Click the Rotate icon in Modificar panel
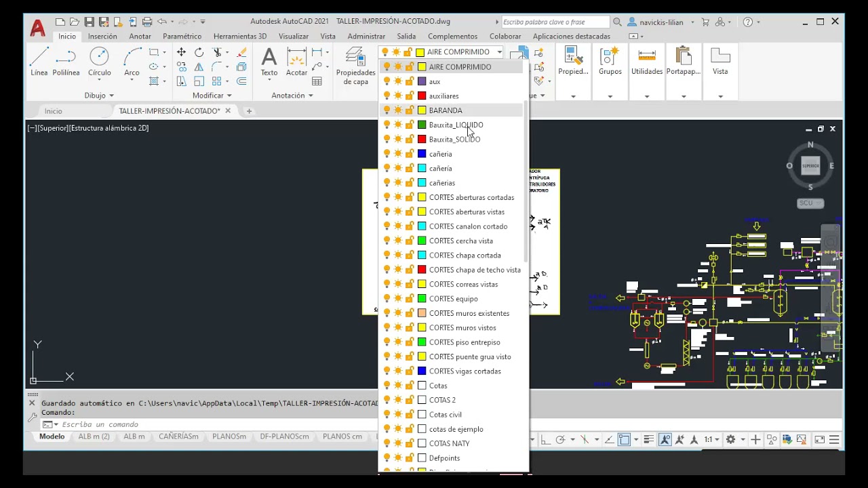This screenshot has width=868, height=488. pos(199,52)
